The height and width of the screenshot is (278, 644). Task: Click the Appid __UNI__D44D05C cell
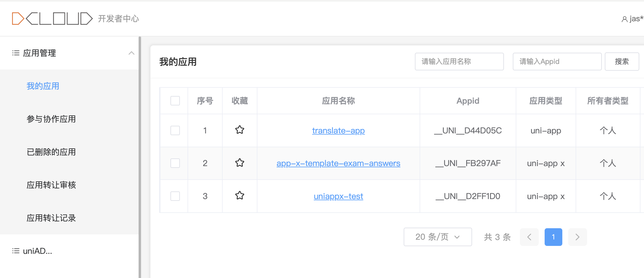tap(468, 130)
